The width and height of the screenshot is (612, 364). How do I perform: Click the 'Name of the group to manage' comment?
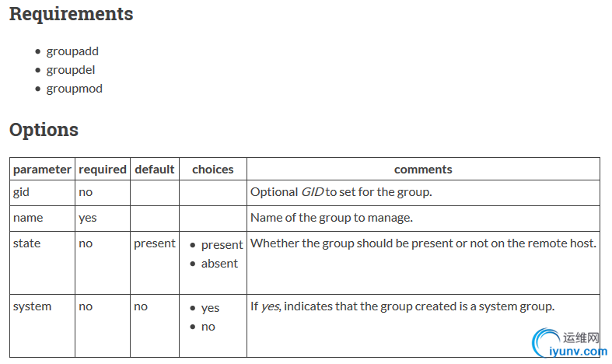pyautogui.click(x=331, y=218)
